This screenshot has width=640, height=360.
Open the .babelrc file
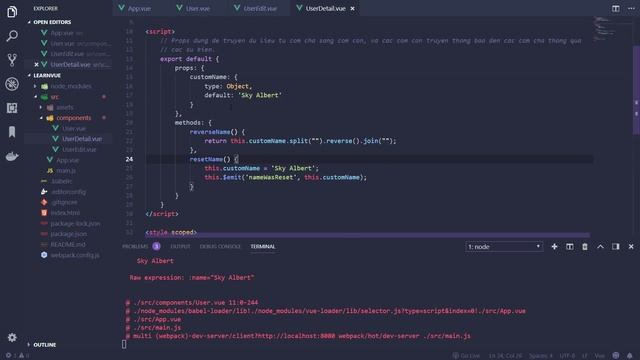click(x=61, y=181)
